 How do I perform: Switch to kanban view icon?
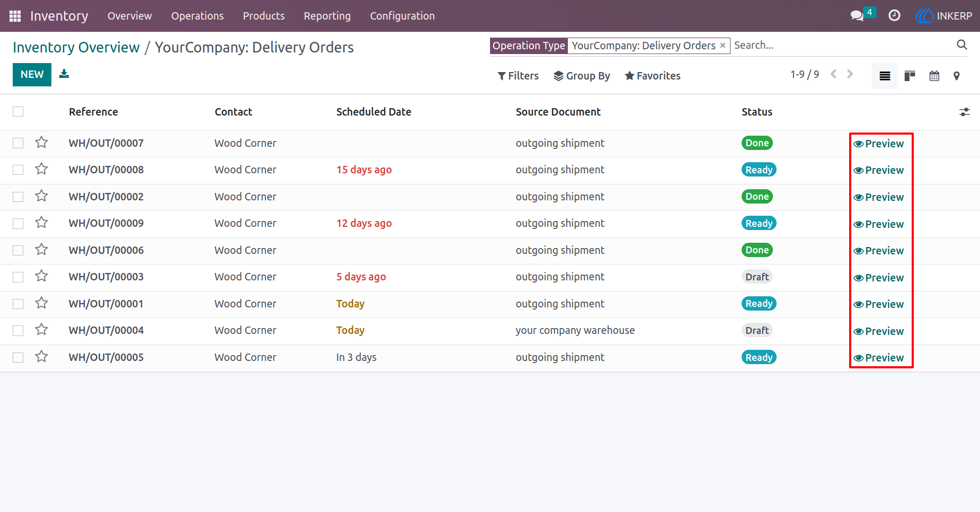click(910, 76)
